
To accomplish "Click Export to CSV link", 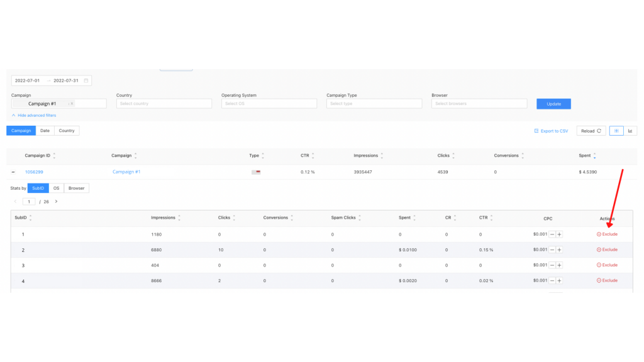I will pyautogui.click(x=551, y=131).
